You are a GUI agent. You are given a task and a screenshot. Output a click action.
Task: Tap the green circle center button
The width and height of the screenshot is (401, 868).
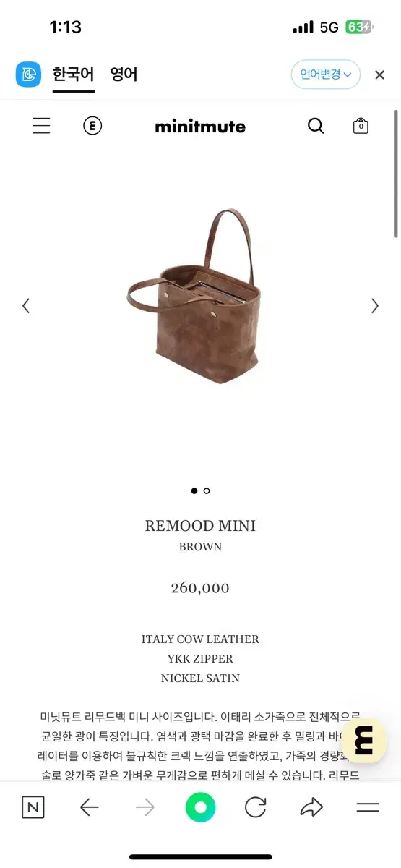point(200,807)
